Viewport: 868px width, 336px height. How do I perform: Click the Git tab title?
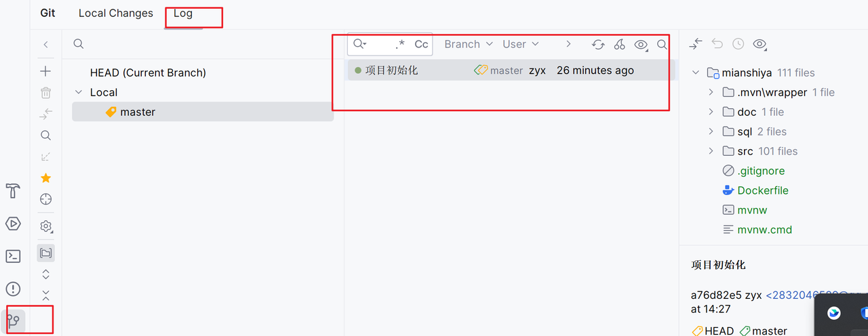coord(47,13)
